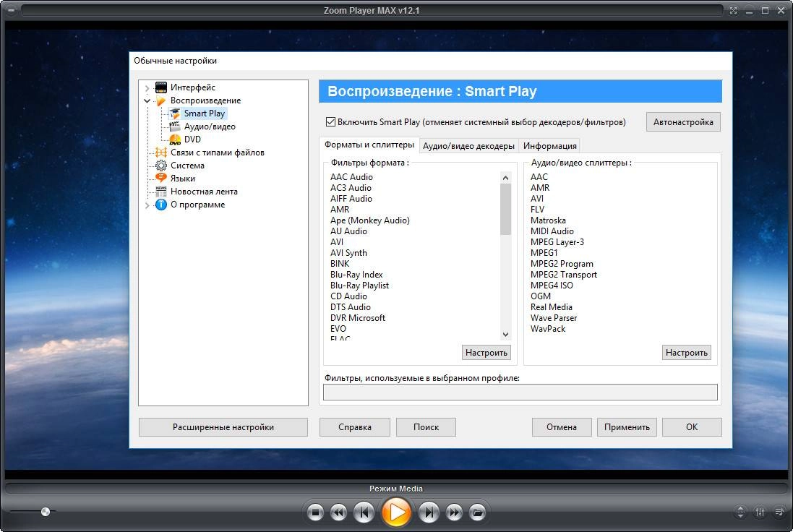Expand the Интерфейс tree node

point(147,88)
